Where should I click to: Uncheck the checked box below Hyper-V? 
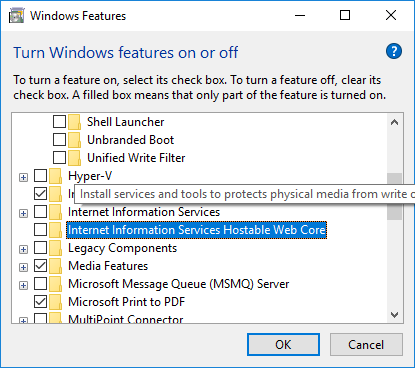pyautogui.click(x=41, y=194)
